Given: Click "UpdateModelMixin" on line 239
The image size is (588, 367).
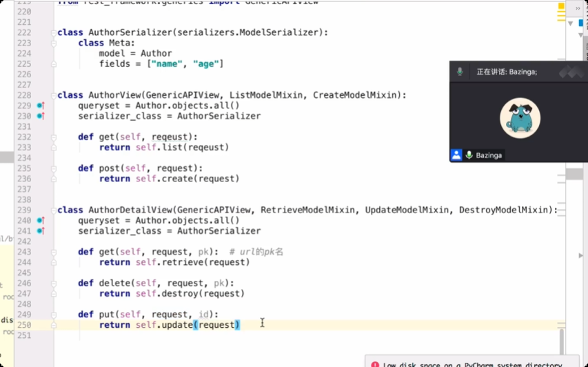Looking at the screenshot, I should click(x=407, y=210).
